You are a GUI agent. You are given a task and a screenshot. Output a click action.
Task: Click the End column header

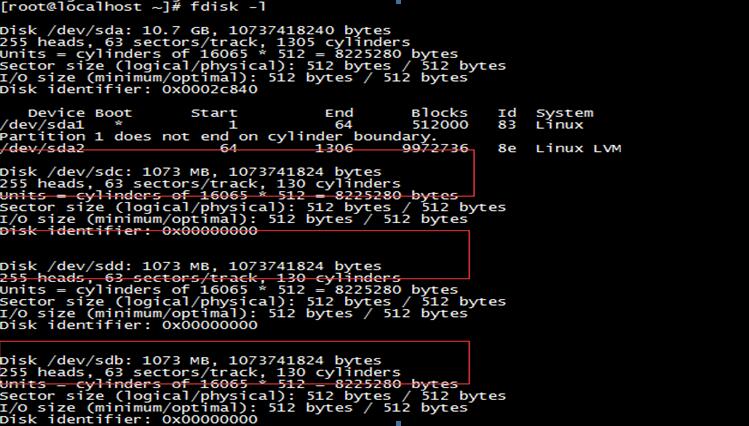[339, 113]
